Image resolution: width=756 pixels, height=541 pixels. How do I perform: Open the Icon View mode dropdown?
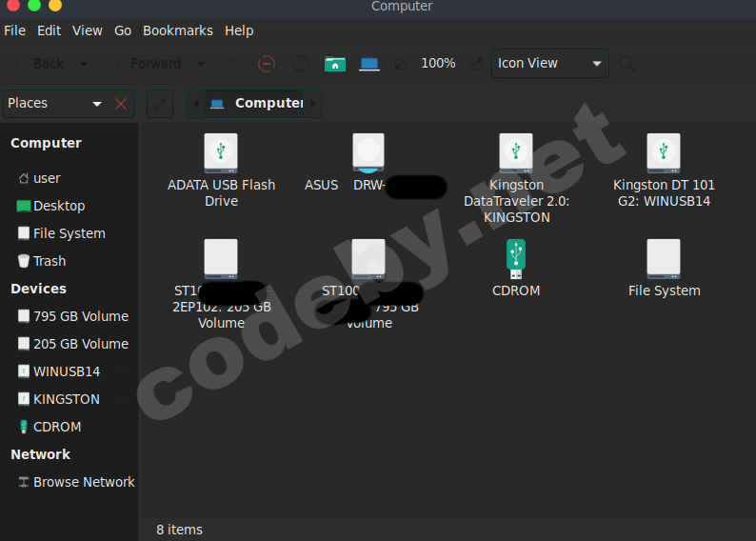point(549,64)
